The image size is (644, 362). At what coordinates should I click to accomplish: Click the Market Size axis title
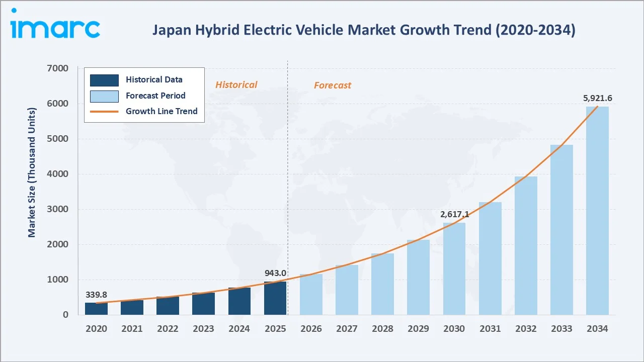point(32,172)
